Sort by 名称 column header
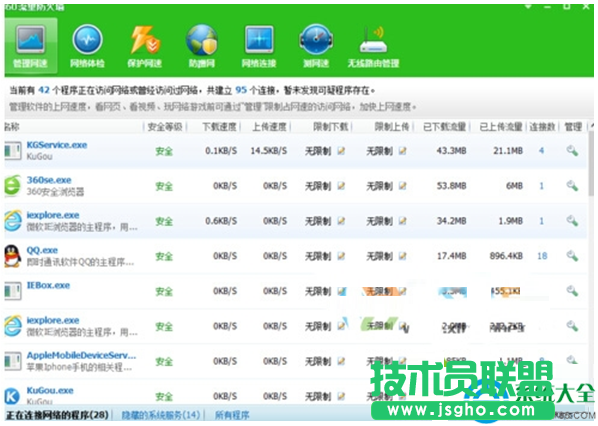Image resolution: width=598 pixels, height=426 pixels. [12, 127]
